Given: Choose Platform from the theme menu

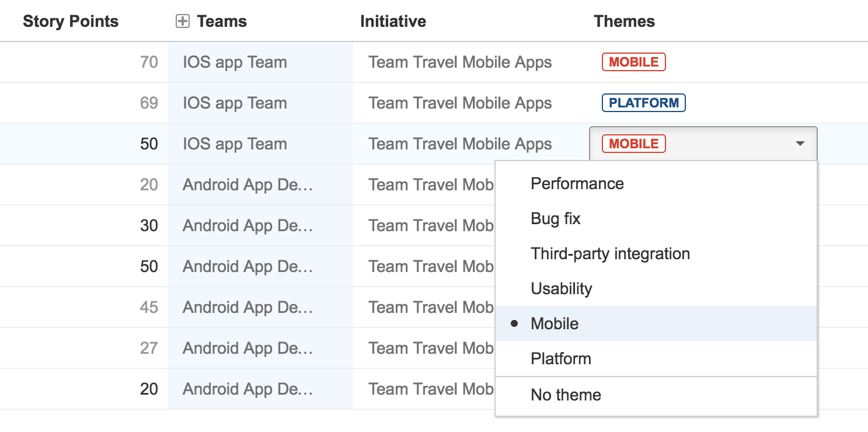Looking at the screenshot, I should tap(560, 359).
